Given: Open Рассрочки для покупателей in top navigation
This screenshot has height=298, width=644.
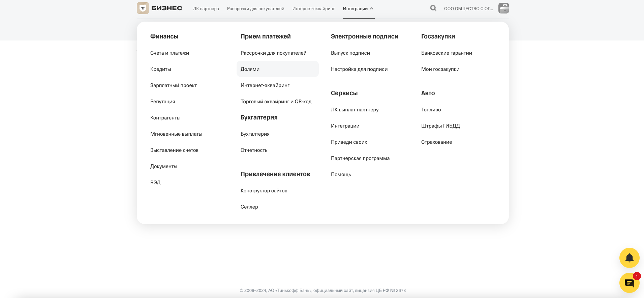Looking at the screenshot, I should tap(255, 8).
